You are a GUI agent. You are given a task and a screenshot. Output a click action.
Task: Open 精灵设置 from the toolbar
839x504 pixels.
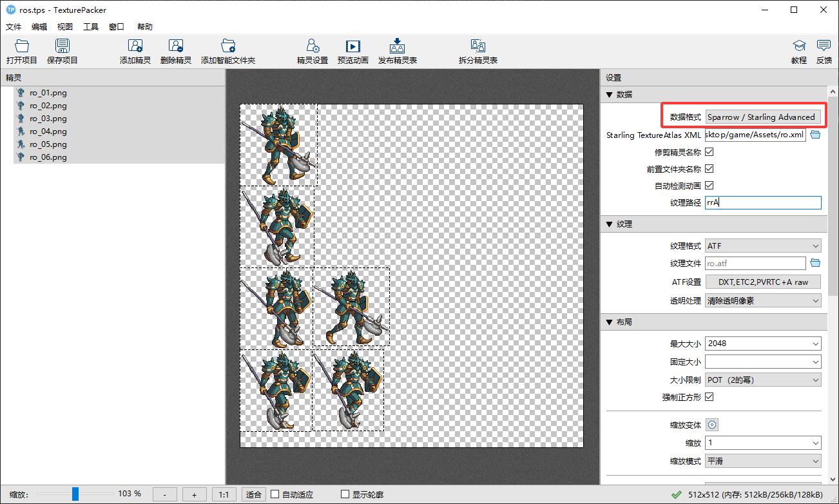pos(313,46)
